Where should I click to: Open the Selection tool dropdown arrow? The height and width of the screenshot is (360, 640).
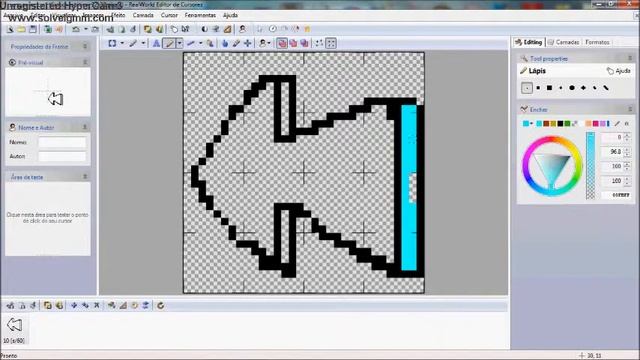pyautogui.click(x=122, y=43)
